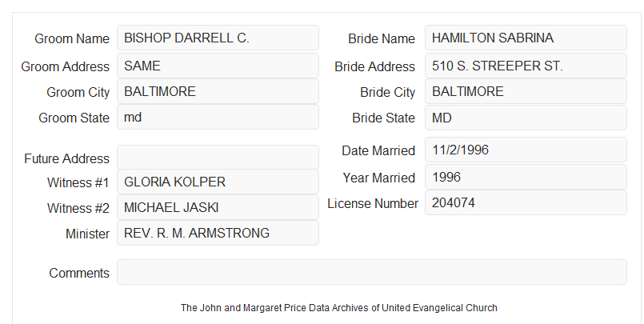Focus the License Number input

(x=526, y=202)
